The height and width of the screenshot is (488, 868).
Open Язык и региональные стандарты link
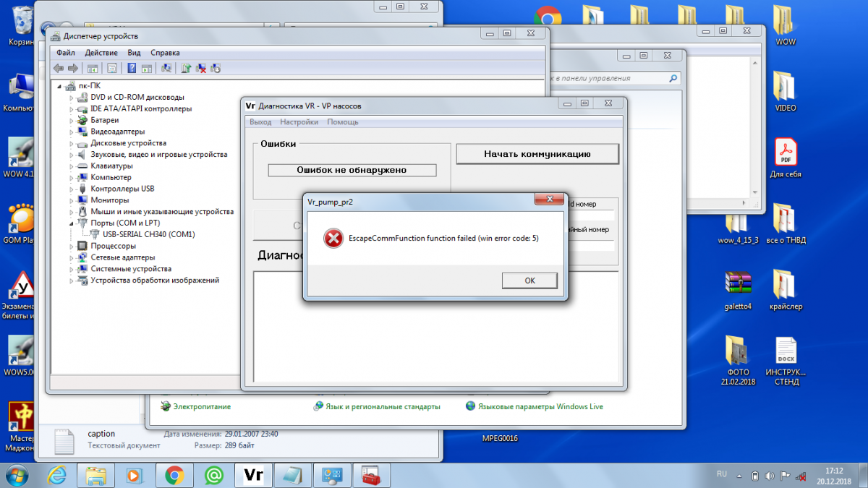[383, 406]
